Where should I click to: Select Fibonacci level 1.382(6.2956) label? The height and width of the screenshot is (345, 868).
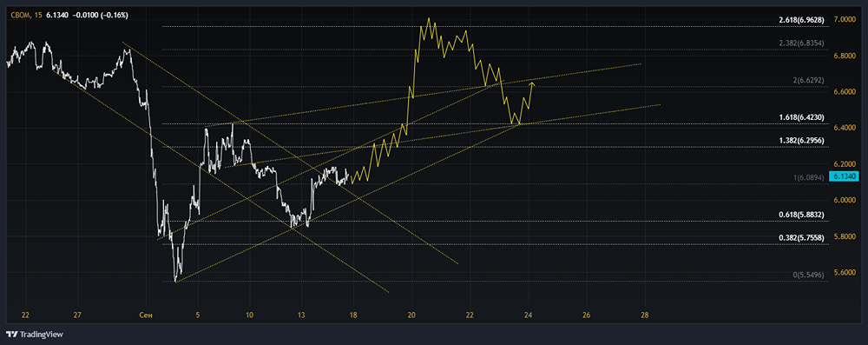click(801, 141)
